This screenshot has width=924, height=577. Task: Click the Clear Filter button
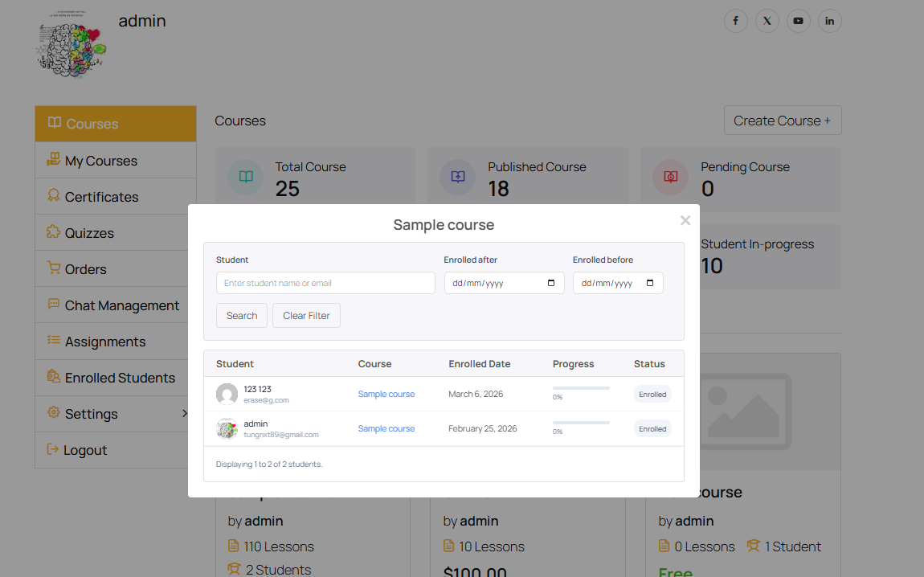click(306, 316)
